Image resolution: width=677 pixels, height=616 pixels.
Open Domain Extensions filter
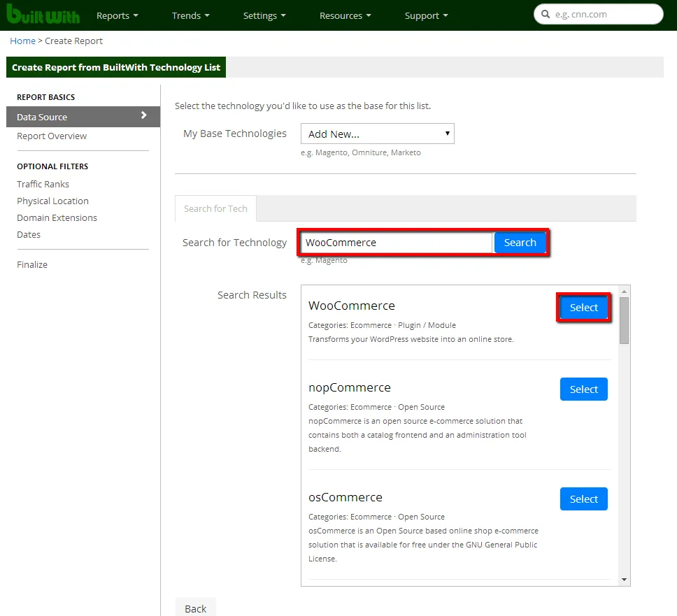pos(57,217)
